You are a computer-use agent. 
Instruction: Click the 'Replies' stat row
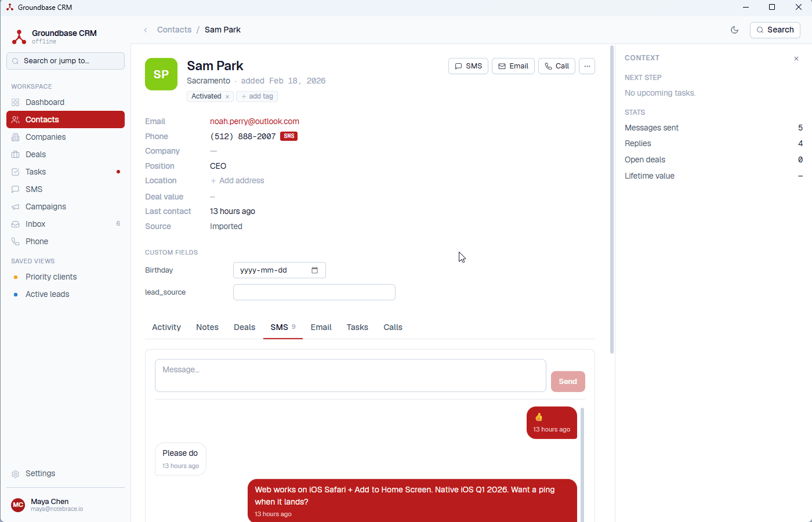click(713, 143)
